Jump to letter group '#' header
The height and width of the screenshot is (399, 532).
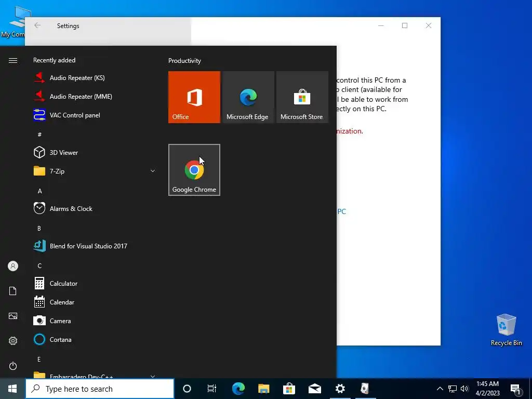pyautogui.click(x=39, y=135)
